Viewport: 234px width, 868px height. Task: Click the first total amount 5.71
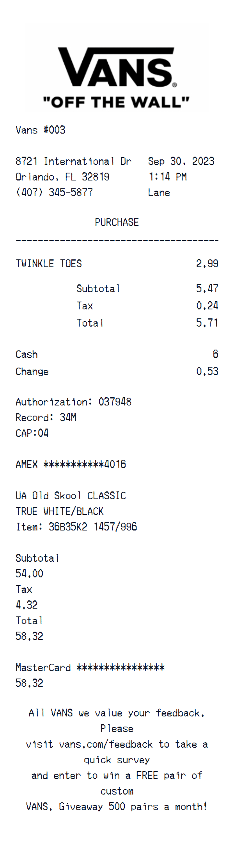tap(207, 323)
